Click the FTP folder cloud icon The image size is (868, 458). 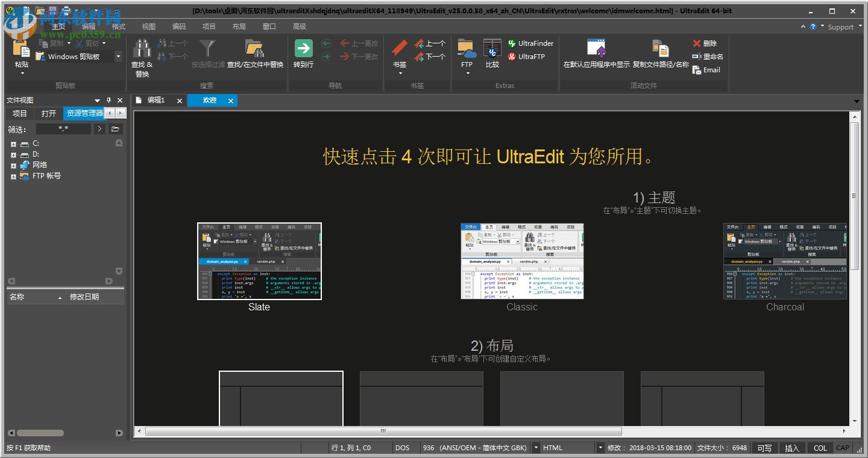click(x=467, y=49)
